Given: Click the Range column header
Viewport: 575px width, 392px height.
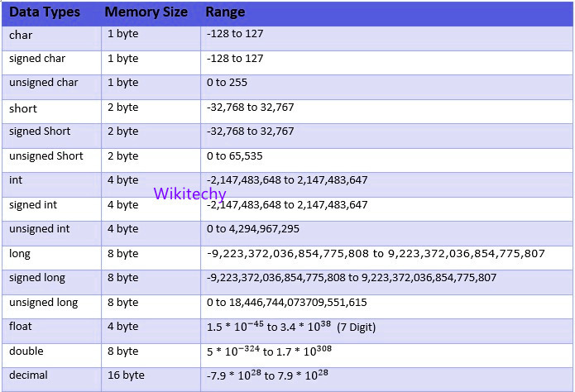Looking at the screenshot, I should pos(225,13).
